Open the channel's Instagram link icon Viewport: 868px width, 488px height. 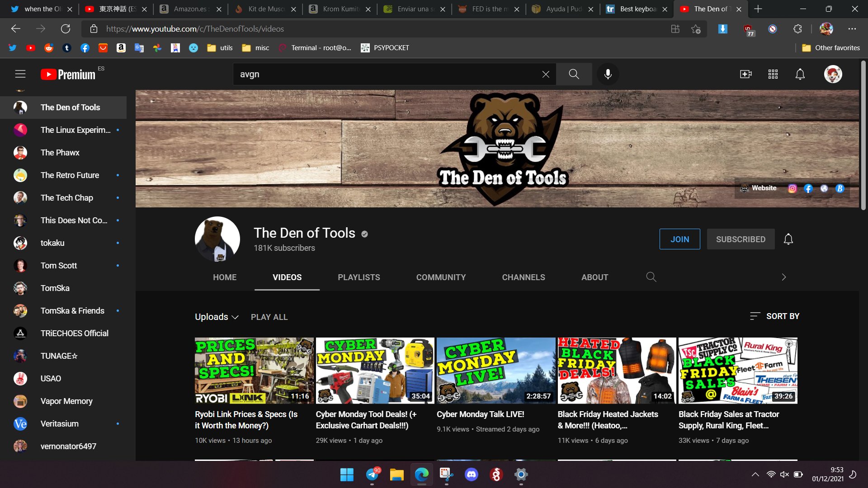[x=792, y=188]
